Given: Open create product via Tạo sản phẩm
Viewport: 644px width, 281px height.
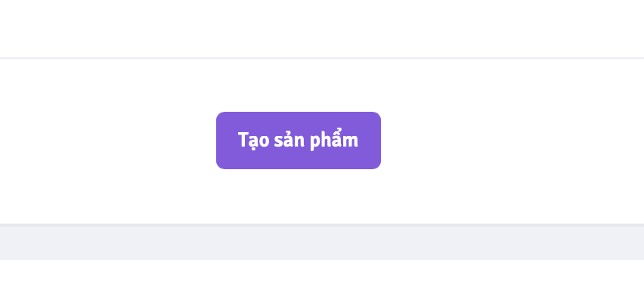Looking at the screenshot, I should click(299, 140).
